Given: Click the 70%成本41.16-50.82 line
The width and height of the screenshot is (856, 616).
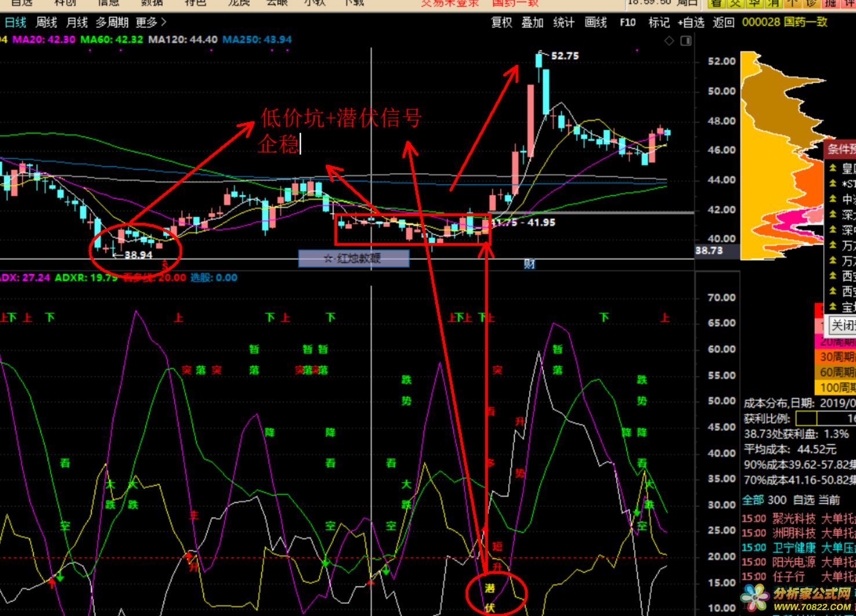Looking at the screenshot, I should 800,480.
